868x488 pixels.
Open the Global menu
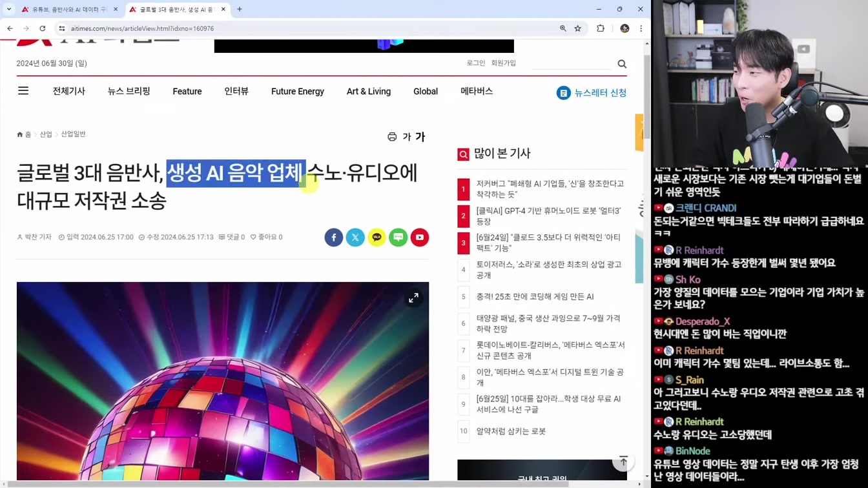(426, 92)
